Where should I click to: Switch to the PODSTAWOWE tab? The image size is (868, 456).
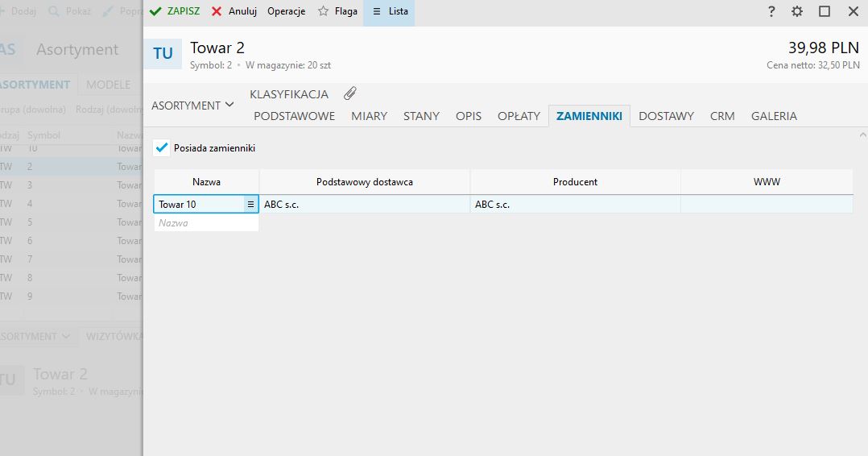(x=294, y=116)
